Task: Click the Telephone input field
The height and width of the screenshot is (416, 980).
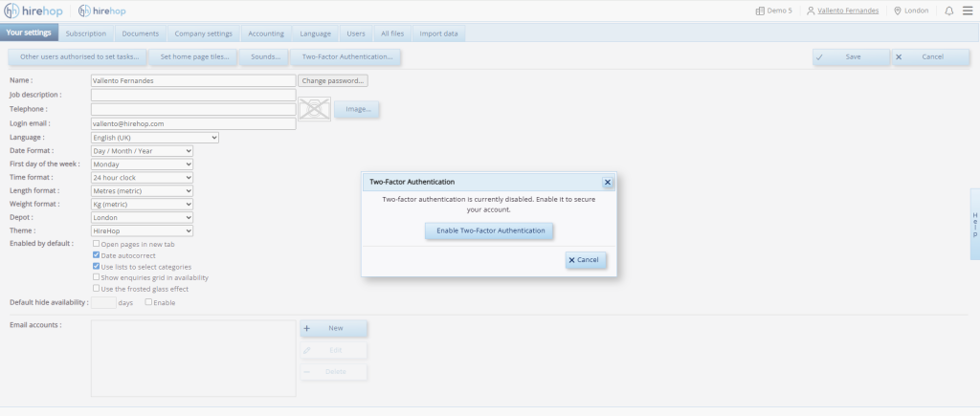Action: coord(193,109)
